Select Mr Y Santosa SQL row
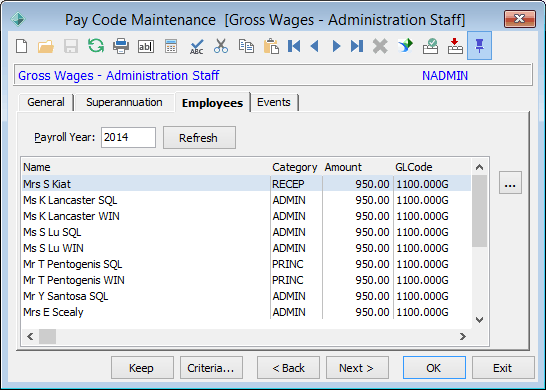Viewport: 546px width, 390px height. coord(246,296)
